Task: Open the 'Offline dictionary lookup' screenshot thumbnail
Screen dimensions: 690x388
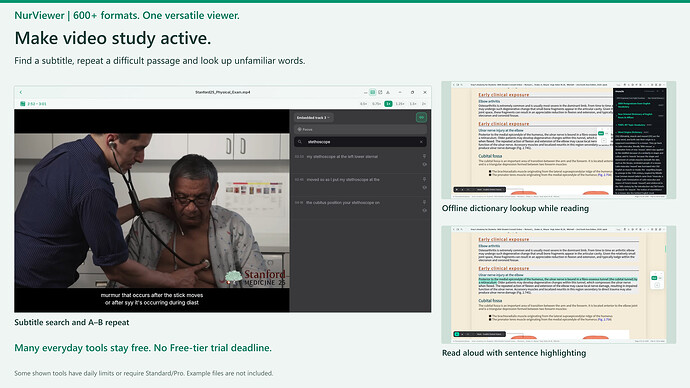Action: click(x=559, y=140)
